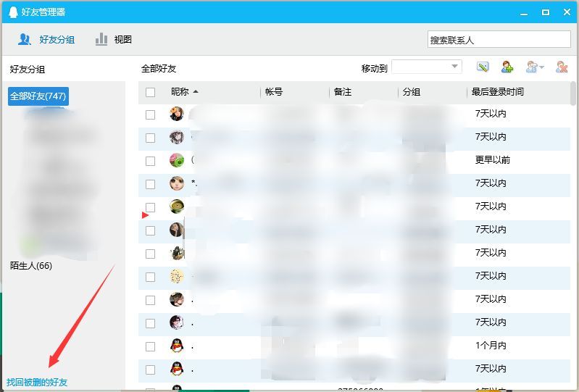Image resolution: width=579 pixels, height=392 pixels.
Task: Click the delete friend icon with red X
Action: coord(562,67)
